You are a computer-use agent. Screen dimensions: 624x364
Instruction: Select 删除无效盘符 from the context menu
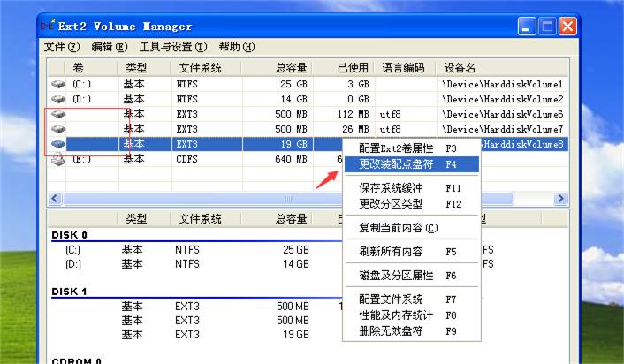click(x=392, y=330)
